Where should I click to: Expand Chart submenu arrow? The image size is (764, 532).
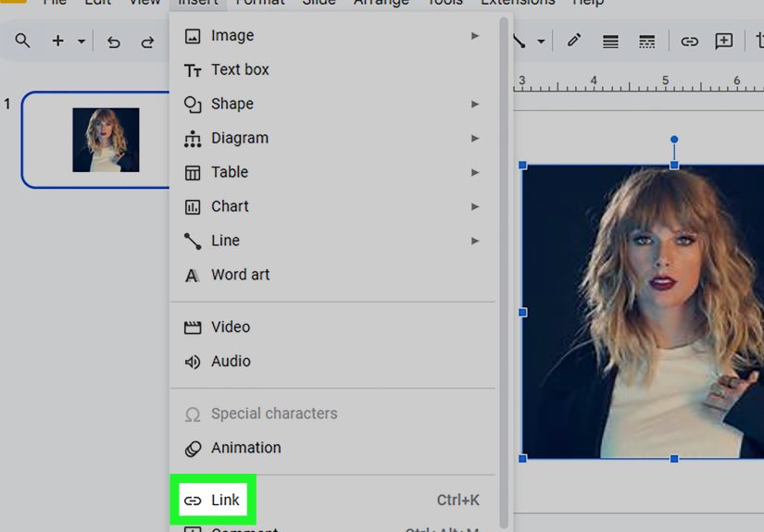[474, 206]
